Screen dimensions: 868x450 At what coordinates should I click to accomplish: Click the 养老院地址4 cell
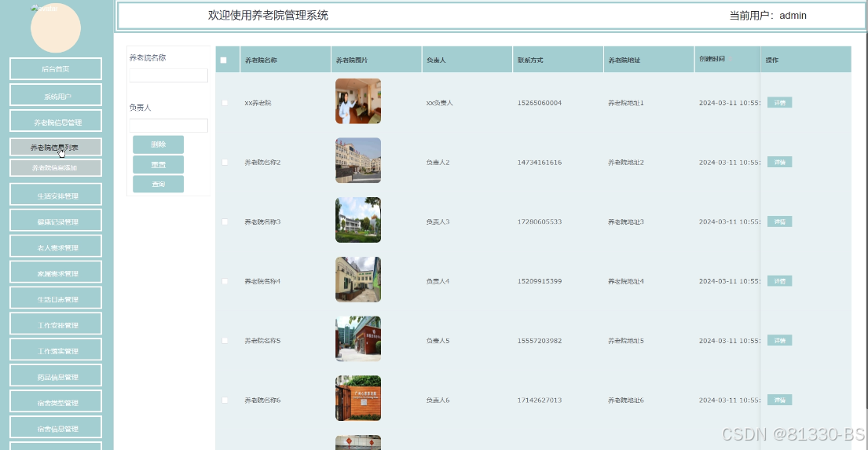(625, 281)
